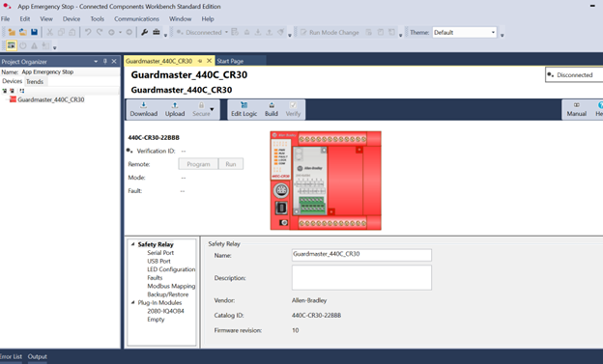
Task: Select Guardmaster_440C_CR30 in Project Organizer tree
Action: (51, 99)
